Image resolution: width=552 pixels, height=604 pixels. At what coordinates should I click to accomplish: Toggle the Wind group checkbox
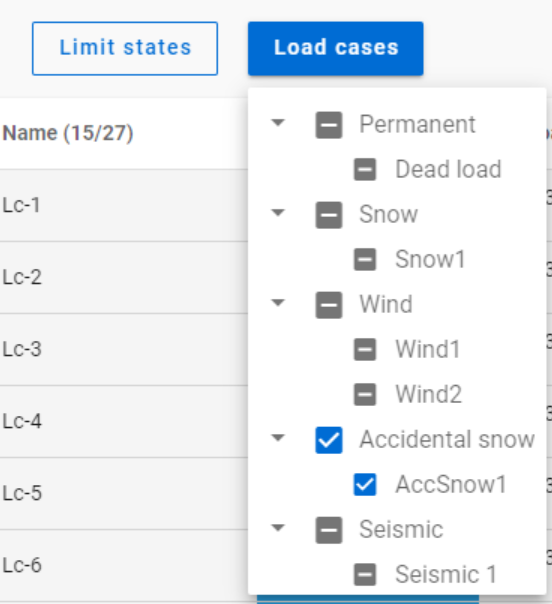(x=329, y=305)
